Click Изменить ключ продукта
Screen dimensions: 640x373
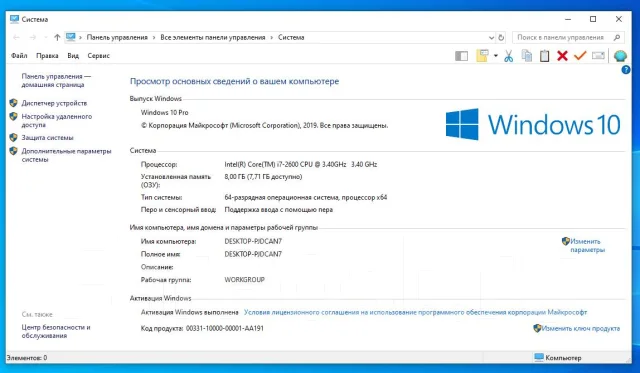point(580,328)
